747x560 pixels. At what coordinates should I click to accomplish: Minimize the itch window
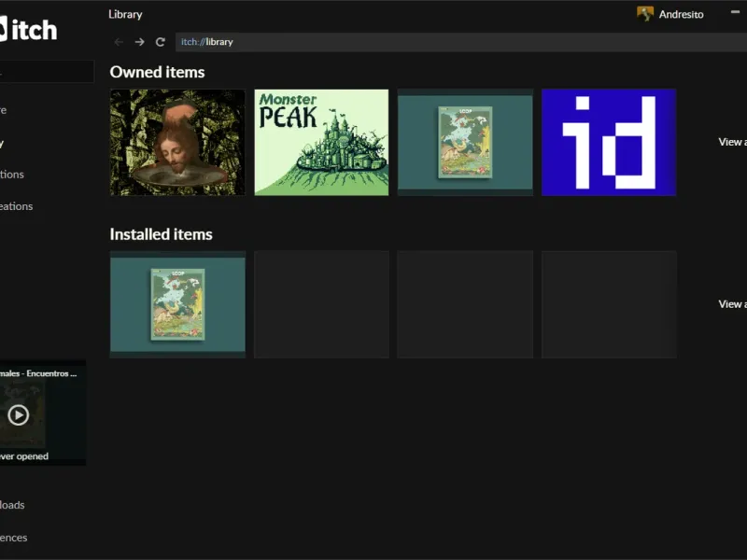pos(735,12)
